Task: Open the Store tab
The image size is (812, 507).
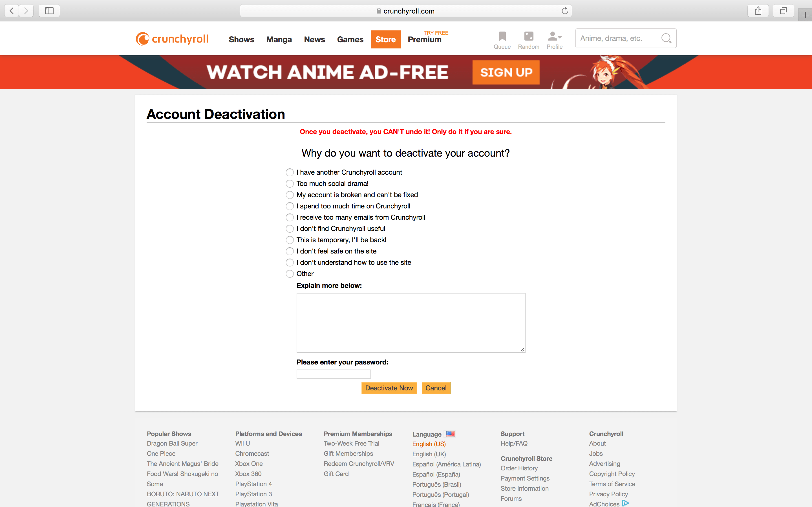Action: tap(385, 39)
